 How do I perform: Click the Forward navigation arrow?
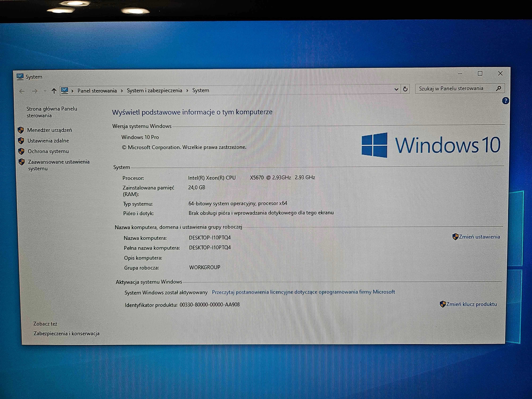point(35,91)
